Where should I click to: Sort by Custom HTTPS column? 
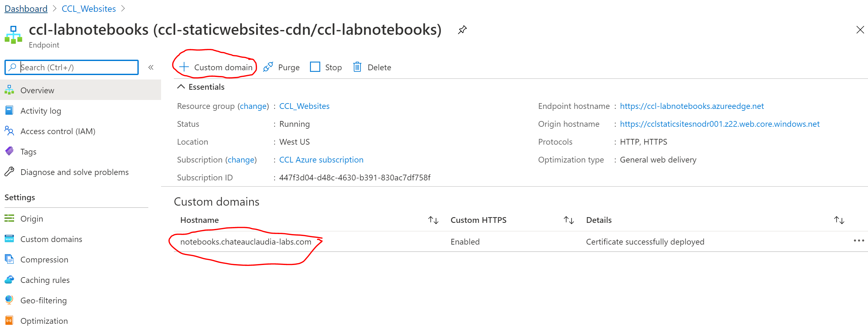[x=569, y=220]
